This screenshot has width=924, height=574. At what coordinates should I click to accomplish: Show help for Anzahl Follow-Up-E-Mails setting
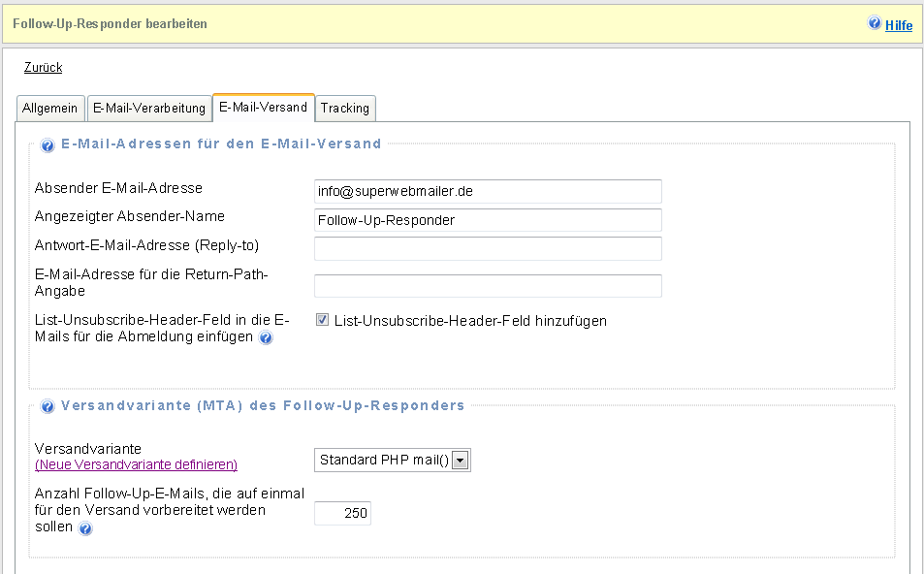pos(86,529)
